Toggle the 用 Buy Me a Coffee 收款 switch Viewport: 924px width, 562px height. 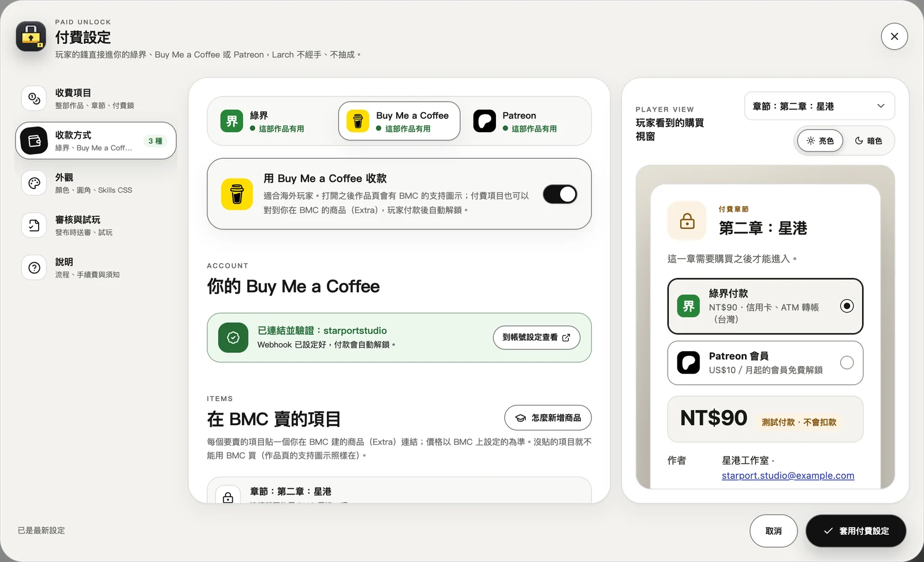(560, 194)
